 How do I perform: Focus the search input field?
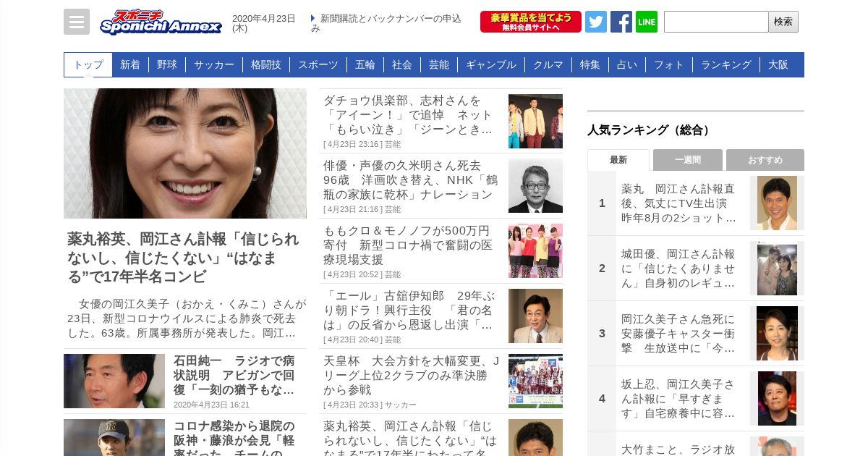(716, 22)
